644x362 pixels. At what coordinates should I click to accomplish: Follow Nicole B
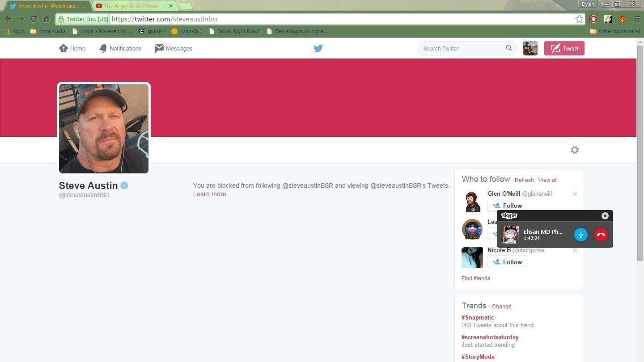point(507,262)
